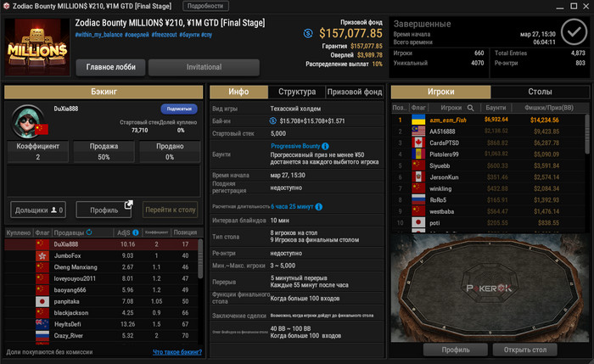This screenshot has height=364, width=594.
Task: Sort sellers by Позиция column
Action: pyautogui.click(x=185, y=232)
